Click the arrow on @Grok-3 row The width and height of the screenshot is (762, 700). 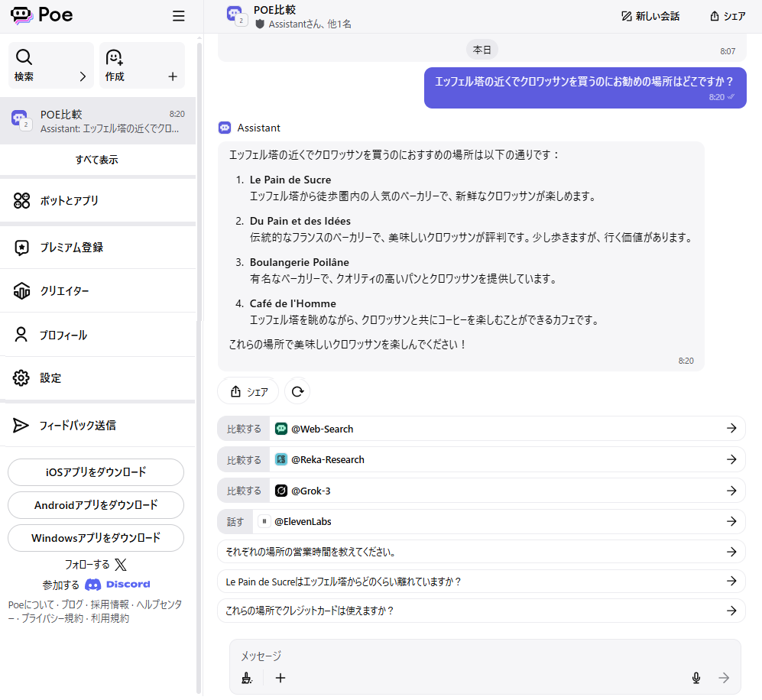[x=731, y=491]
